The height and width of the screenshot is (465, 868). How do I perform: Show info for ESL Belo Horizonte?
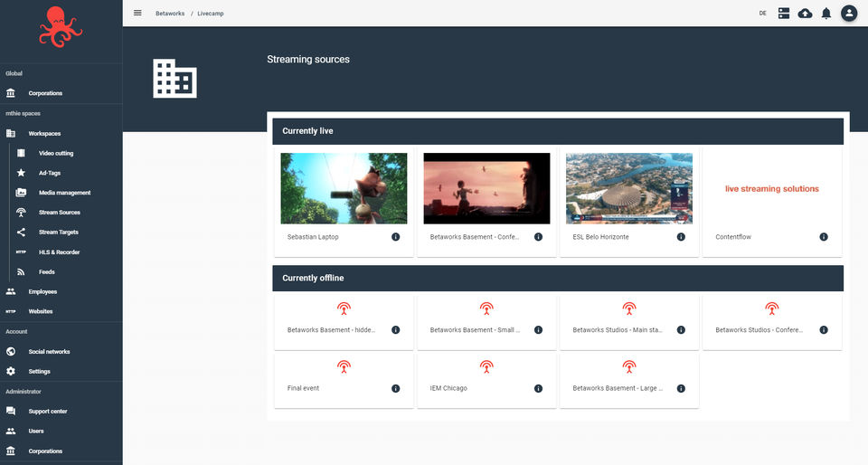coord(681,237)
